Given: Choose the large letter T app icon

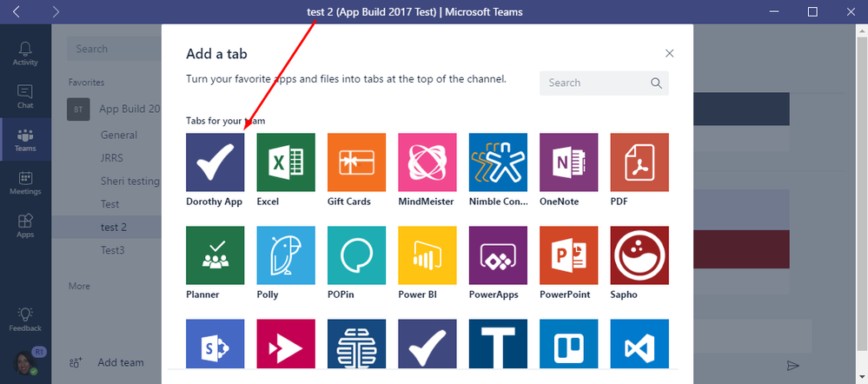Looking at the screenshot, I should tap(498, 344).
